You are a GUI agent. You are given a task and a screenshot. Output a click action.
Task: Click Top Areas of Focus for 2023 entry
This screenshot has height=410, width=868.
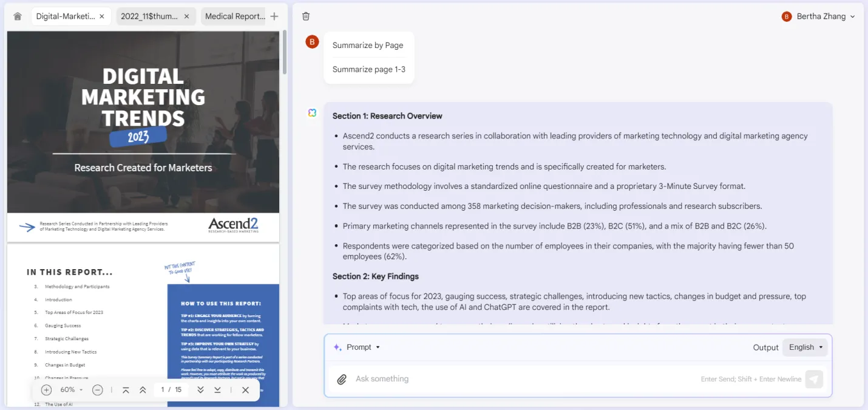click(74, 313)
